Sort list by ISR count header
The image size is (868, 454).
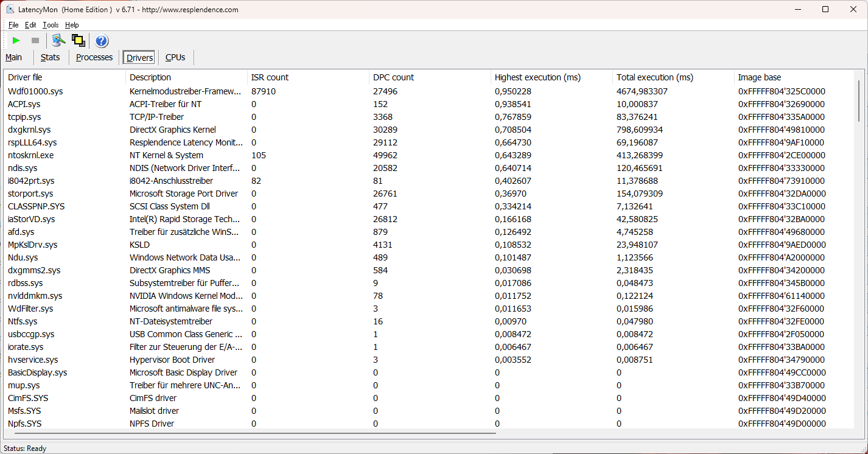coord(270,77)
